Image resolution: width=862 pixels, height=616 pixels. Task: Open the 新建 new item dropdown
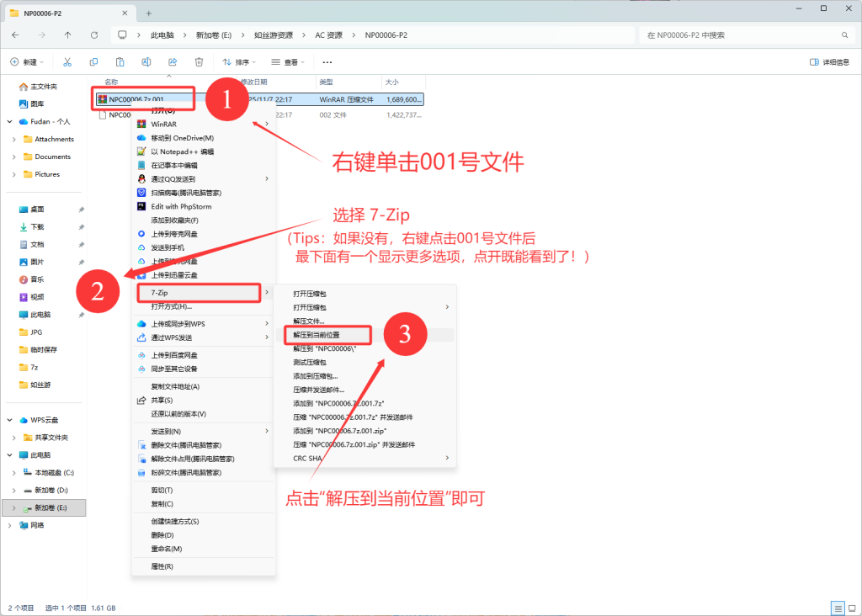pos(29,62)
